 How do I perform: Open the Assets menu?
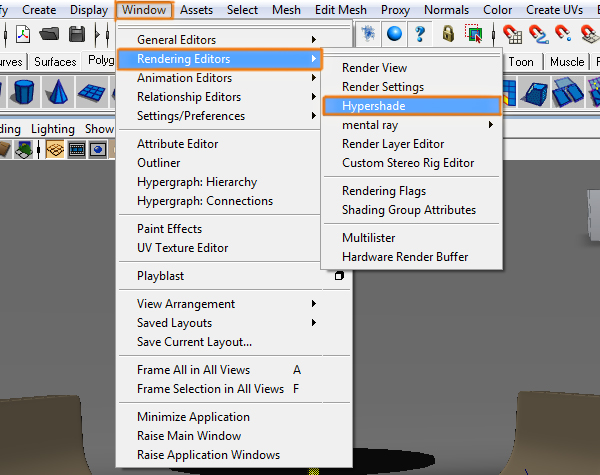[196, 10]
